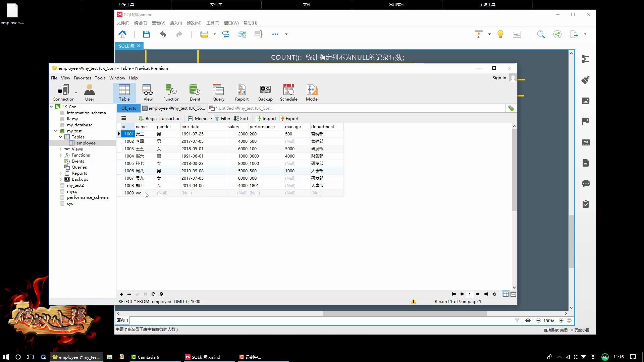The height and width of the screenshot is (362, 644).
Task: Open the 文件(F) menu
Action: pos(122,22)
